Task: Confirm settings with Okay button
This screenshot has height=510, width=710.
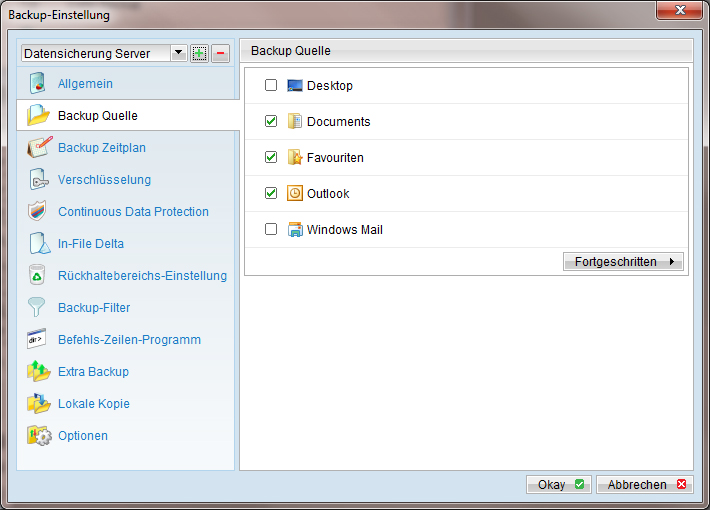Action: [559, 484]
